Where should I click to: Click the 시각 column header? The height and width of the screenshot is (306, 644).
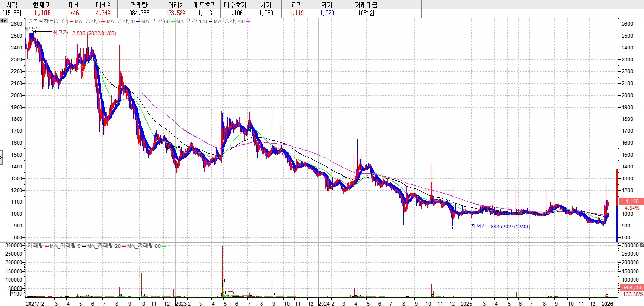(x=12, y=4)
